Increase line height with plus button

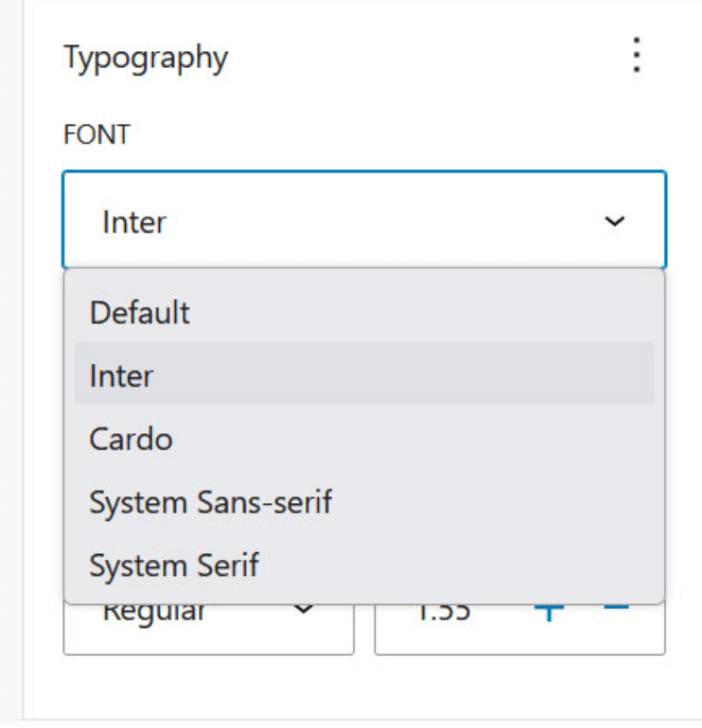pos(549,612)
